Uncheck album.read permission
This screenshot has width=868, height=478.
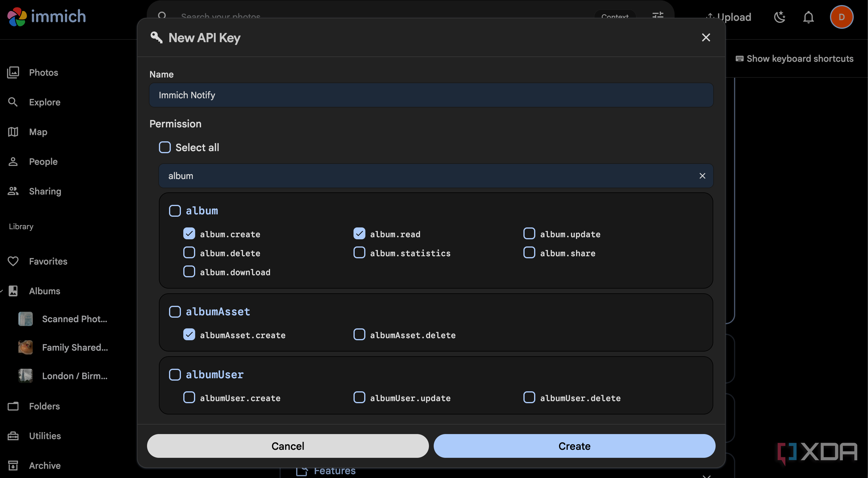(x=359, y=233)
